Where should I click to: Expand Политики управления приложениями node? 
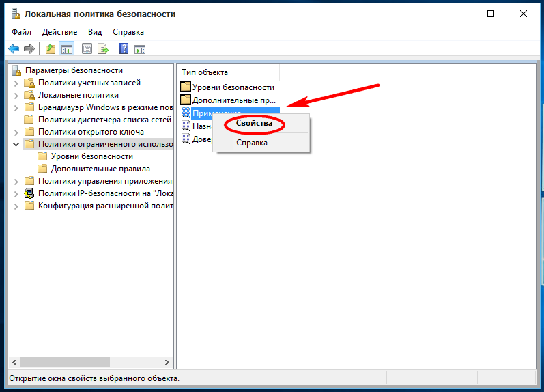click(16, 182)
